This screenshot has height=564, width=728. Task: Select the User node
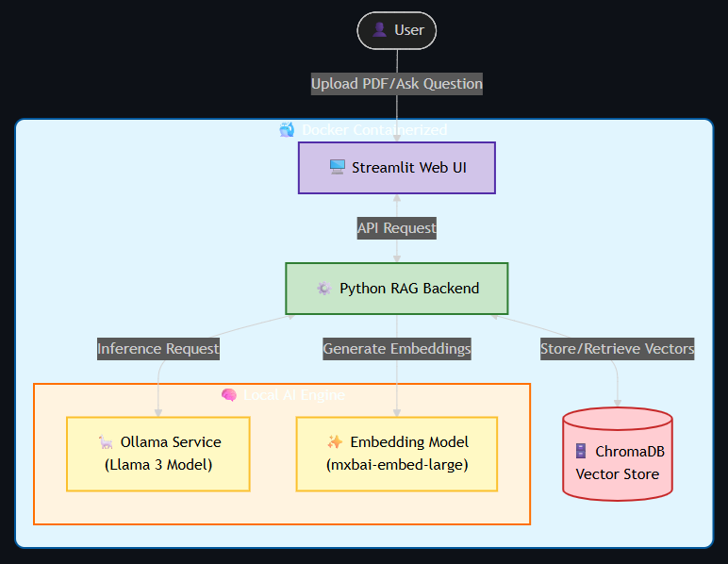(x=397, y=30)
